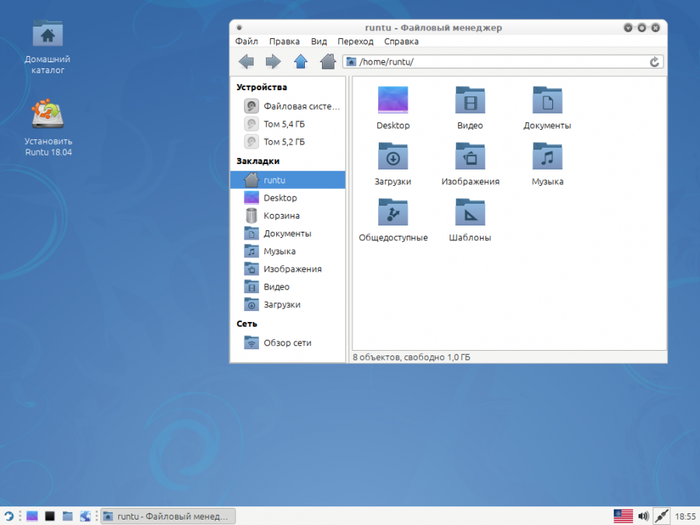Open the Справка menu

[x=401, y=42]
